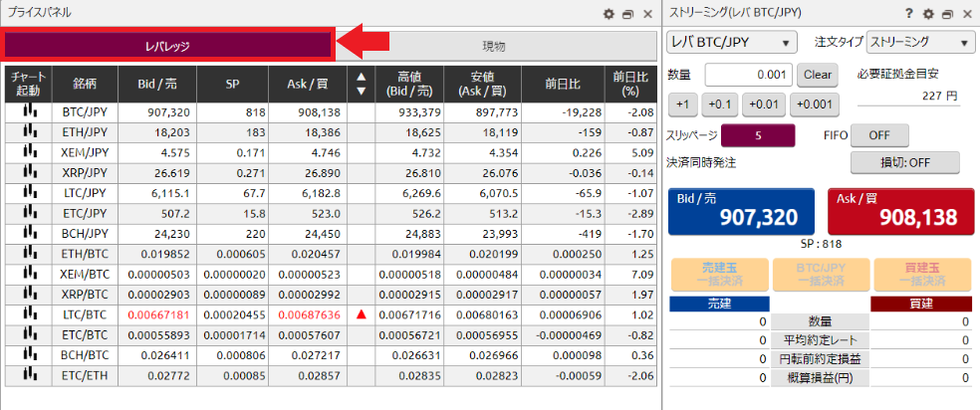Click ETH/JPY bid price 18,203

tap(157, 133)
